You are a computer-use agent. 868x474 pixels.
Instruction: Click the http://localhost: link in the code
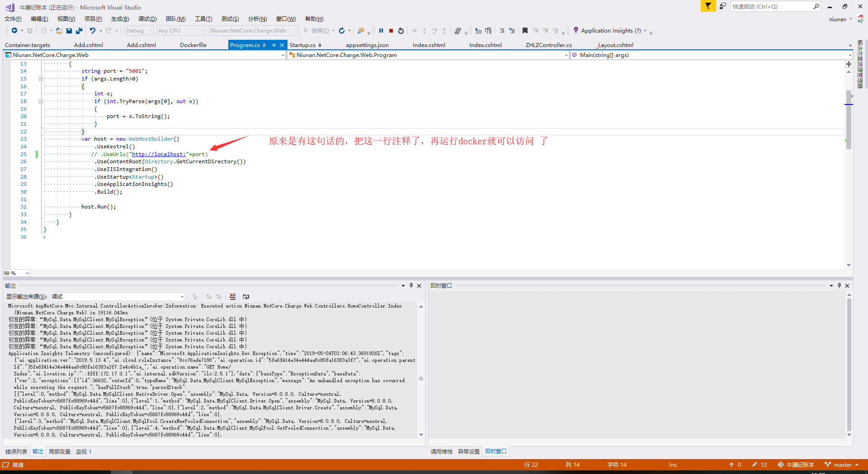[x=159, y=154]
